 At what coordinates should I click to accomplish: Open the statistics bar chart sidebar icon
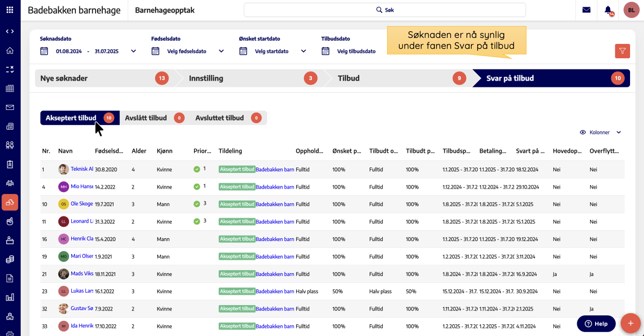click(x=10, y=297)
